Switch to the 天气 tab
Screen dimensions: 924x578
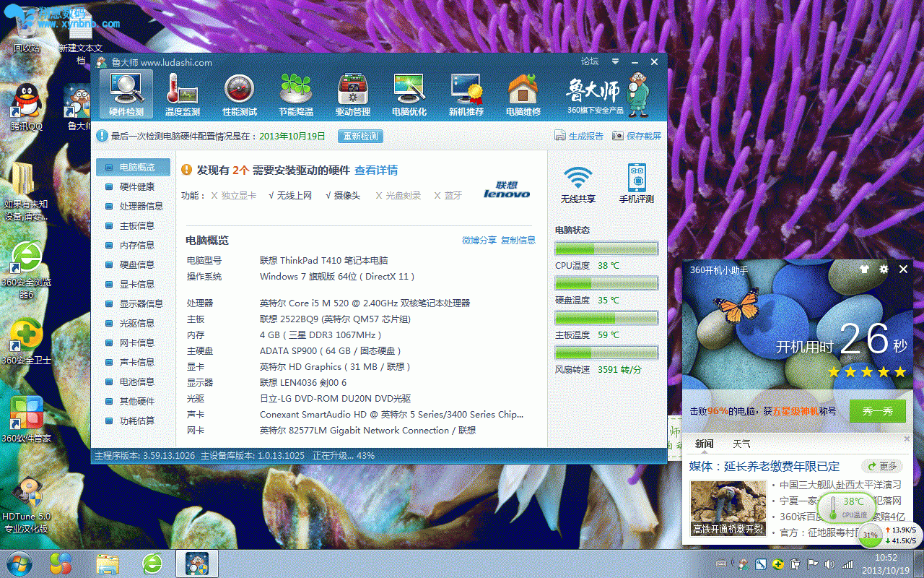741,444
